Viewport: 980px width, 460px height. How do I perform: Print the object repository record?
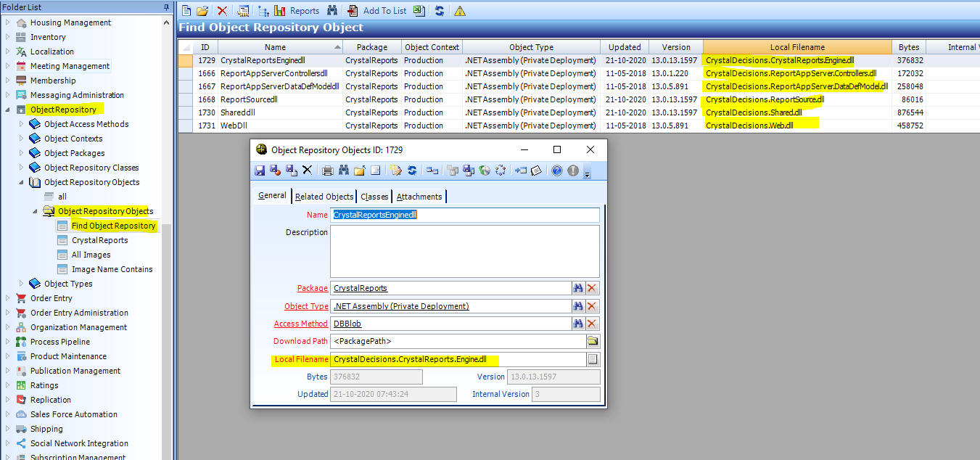pos(327,170)
